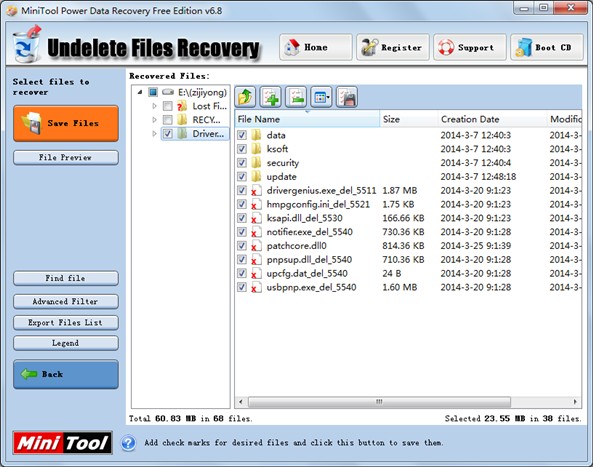Toggle the E:\(zijiyong) drive checkbox
The width and height of the screenshot is (593, 467).
[153, 92]
